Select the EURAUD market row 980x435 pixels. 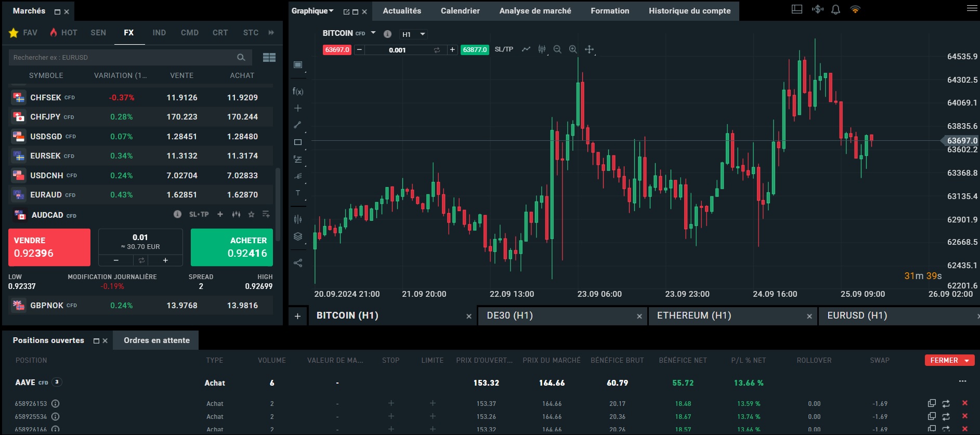tap(140, 195)
